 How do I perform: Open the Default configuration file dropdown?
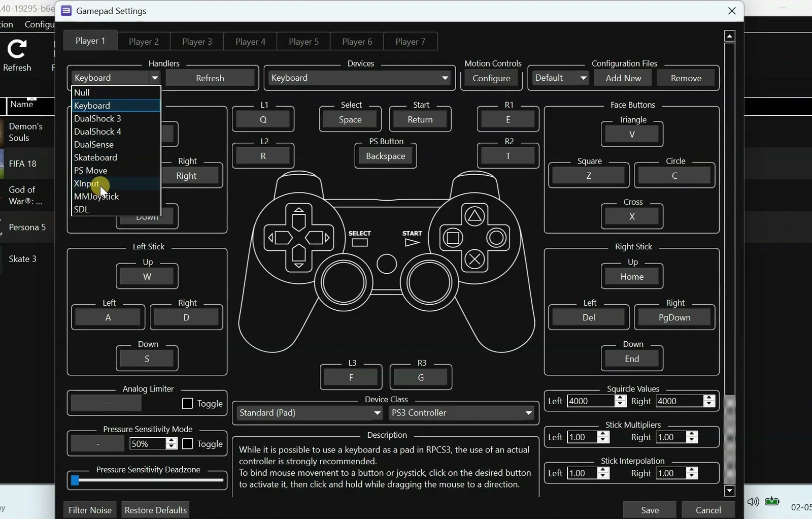560,78
